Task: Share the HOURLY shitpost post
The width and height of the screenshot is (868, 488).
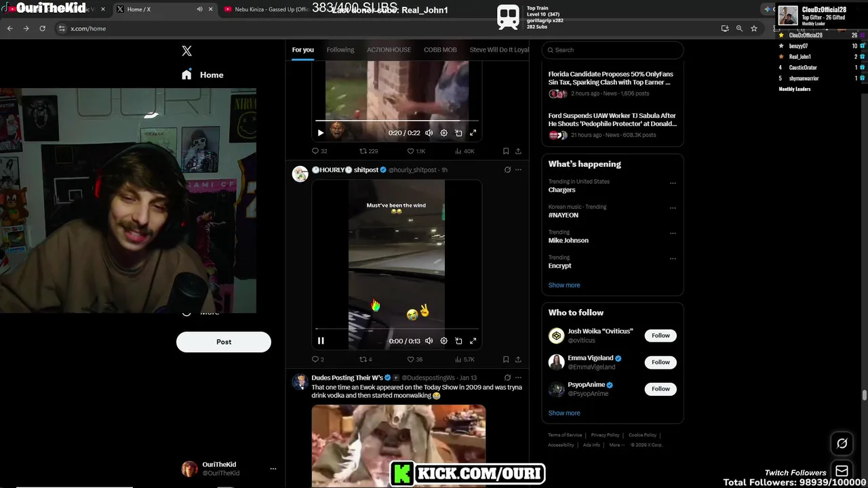Action: click(518, 359)
